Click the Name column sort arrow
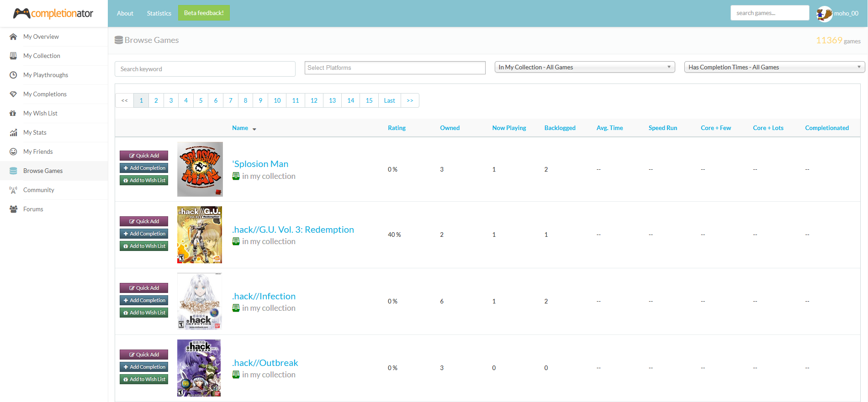868x402 pixels. (x=254, y=129)
